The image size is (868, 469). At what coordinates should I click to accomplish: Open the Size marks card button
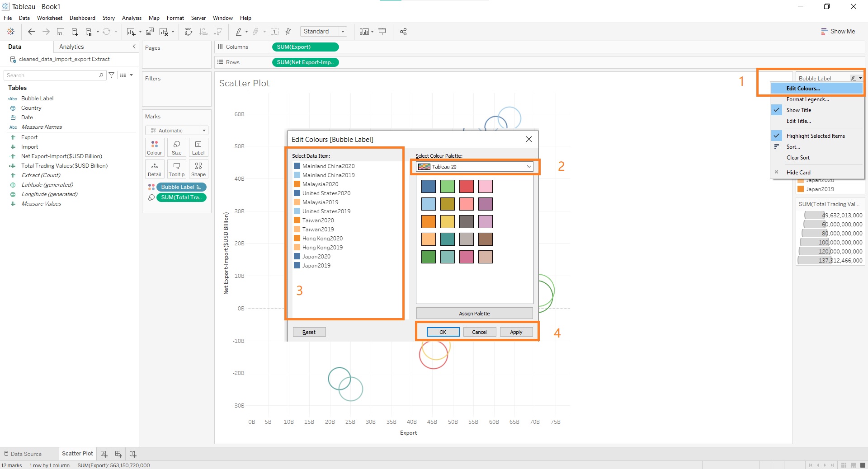(176, 147)
